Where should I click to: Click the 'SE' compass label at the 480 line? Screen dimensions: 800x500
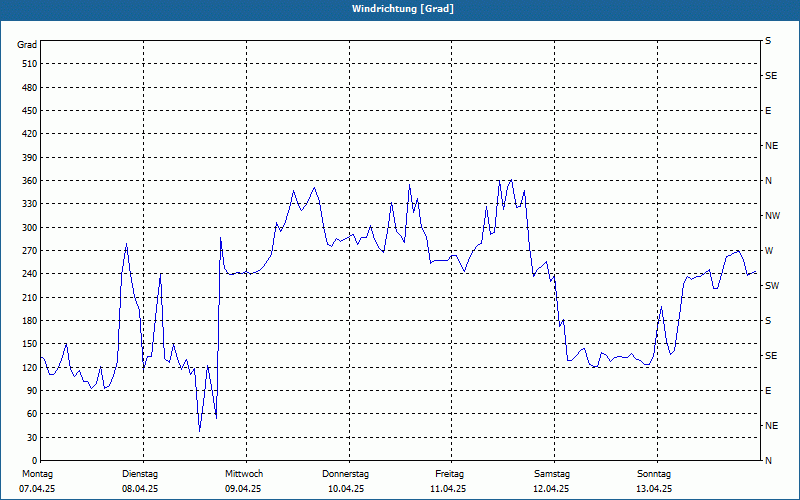click(771, 76)
